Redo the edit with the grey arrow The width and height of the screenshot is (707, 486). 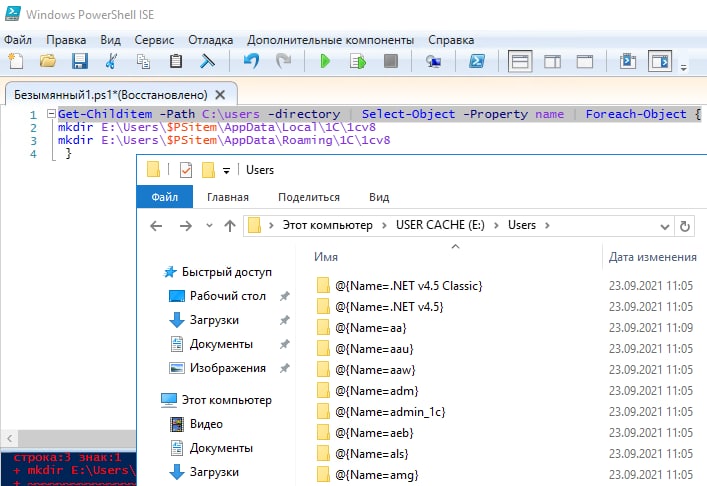point(283,61)
